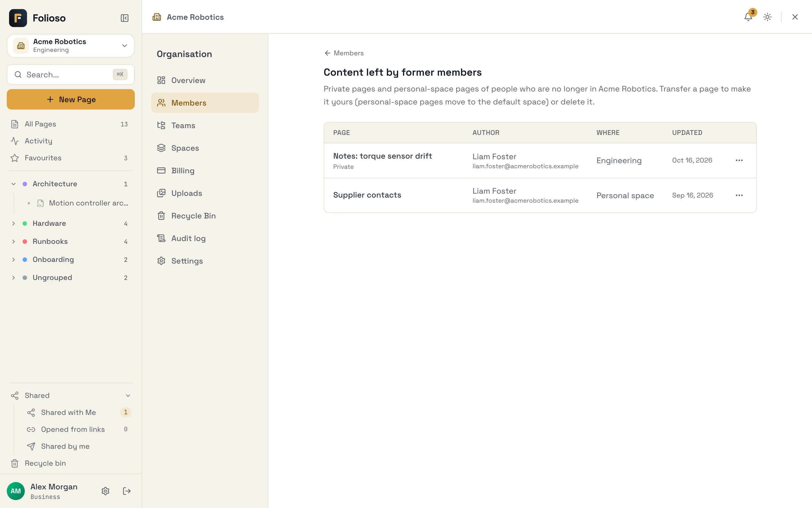Click Acme Robotics building icon in header
This screenshot has width=812, height=508.
point(157,17)
